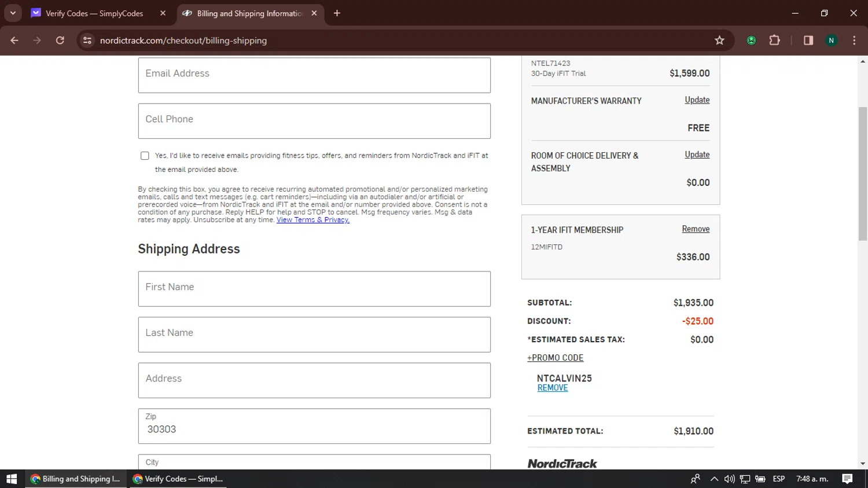Update Room of Choice Delivery & Assembly
Image resolution: width=868 pixels, height=488 pixels.
click(x=697, y=155)
